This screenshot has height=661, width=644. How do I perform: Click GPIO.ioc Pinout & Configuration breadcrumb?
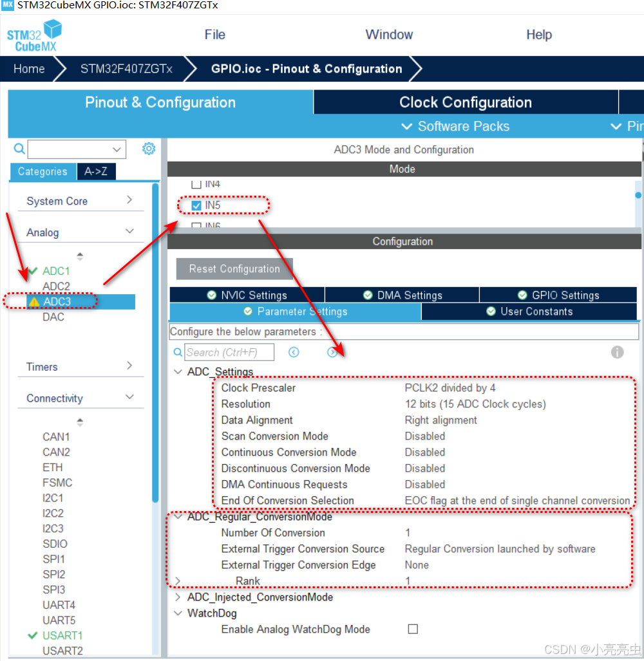tap(307, 69)
